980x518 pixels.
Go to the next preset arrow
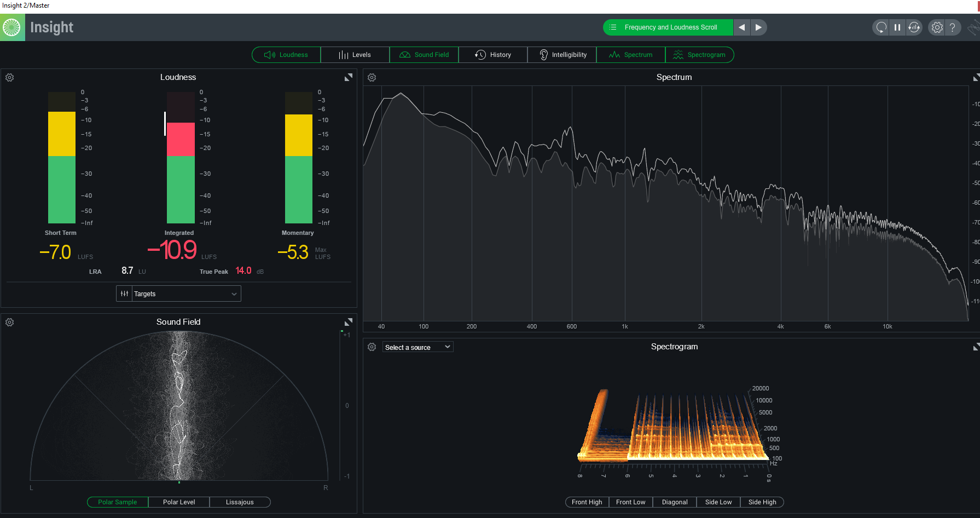pyautogui.click(x=758, y=27)
